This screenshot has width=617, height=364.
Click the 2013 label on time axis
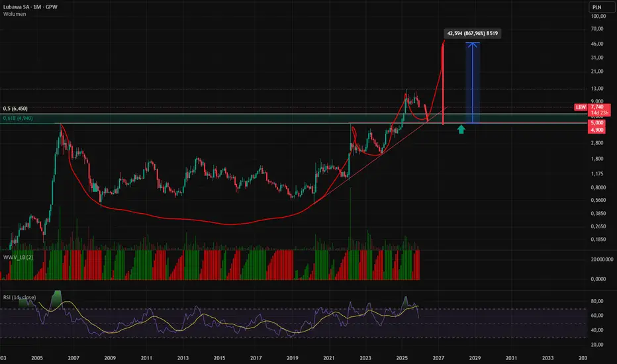coord(183,357)
